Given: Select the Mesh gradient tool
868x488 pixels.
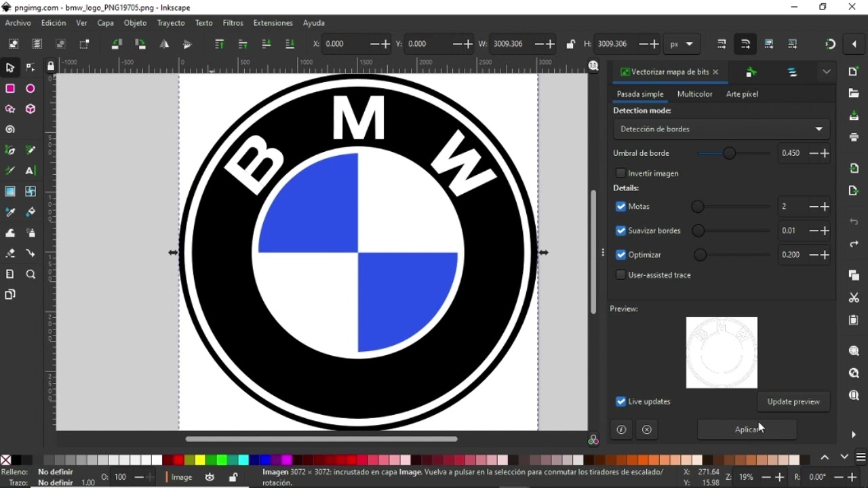Looking at the screenshot, I should (31, 192).
